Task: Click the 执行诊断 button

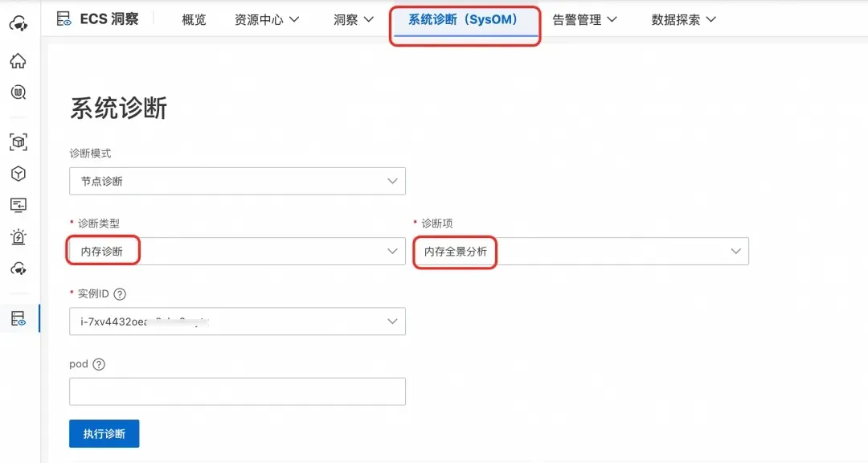Action: (x=104, y=433)
